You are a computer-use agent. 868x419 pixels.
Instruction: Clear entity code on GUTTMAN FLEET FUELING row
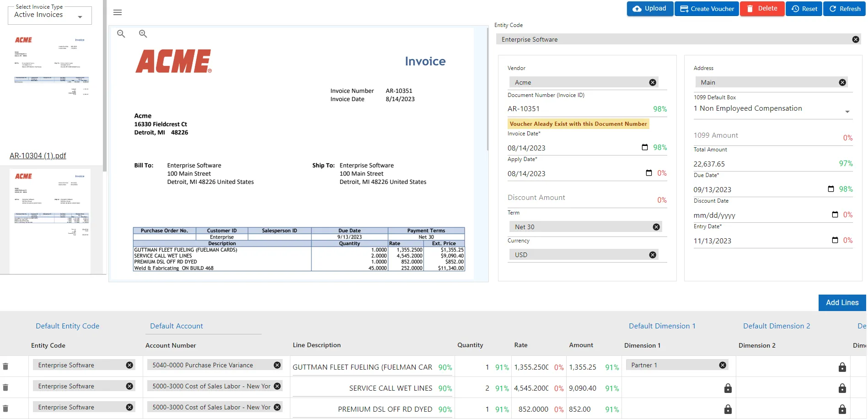[x=129, y=365]
